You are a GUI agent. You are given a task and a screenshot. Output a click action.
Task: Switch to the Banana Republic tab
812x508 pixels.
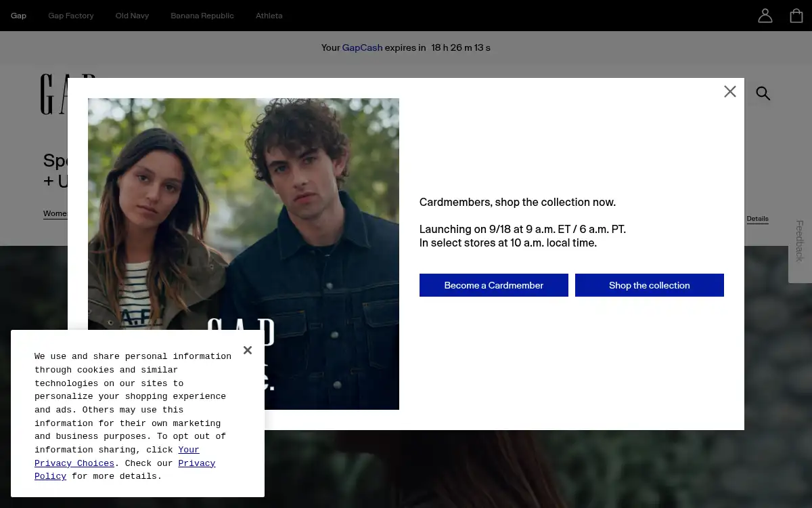202,16
